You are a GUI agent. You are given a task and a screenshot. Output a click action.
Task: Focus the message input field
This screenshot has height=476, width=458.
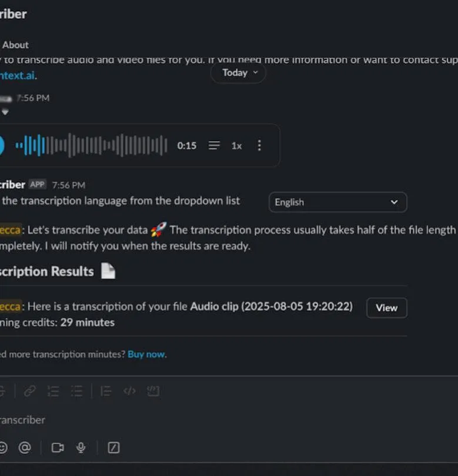click(x=229, y=420)
